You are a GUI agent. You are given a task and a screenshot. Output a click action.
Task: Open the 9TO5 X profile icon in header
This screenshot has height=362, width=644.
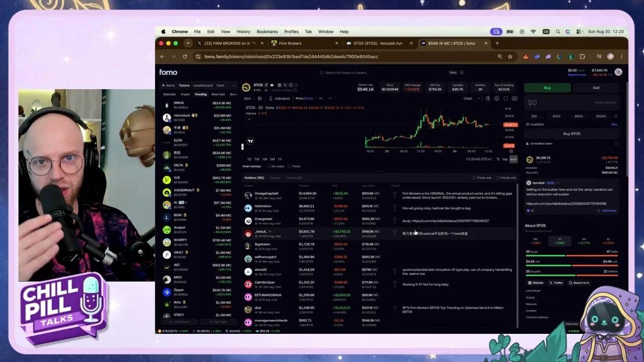coord(285,85)
